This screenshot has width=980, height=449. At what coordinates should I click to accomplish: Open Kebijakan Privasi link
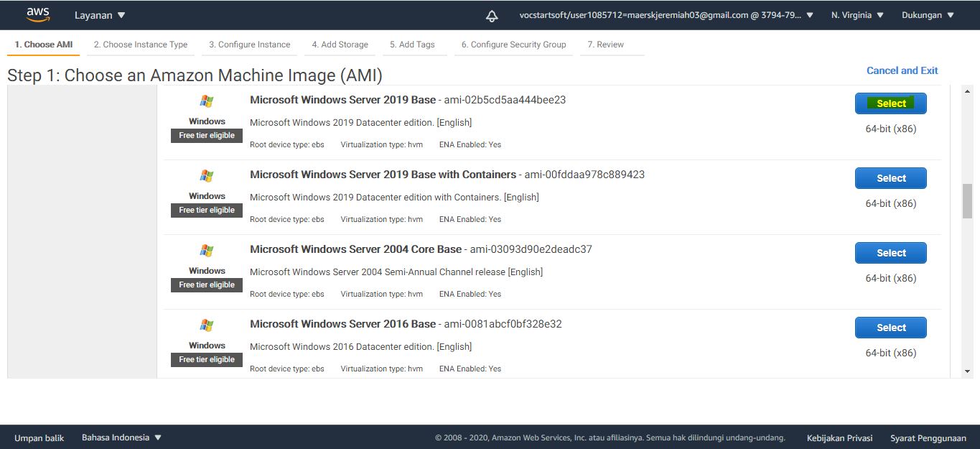pos(839,438)
